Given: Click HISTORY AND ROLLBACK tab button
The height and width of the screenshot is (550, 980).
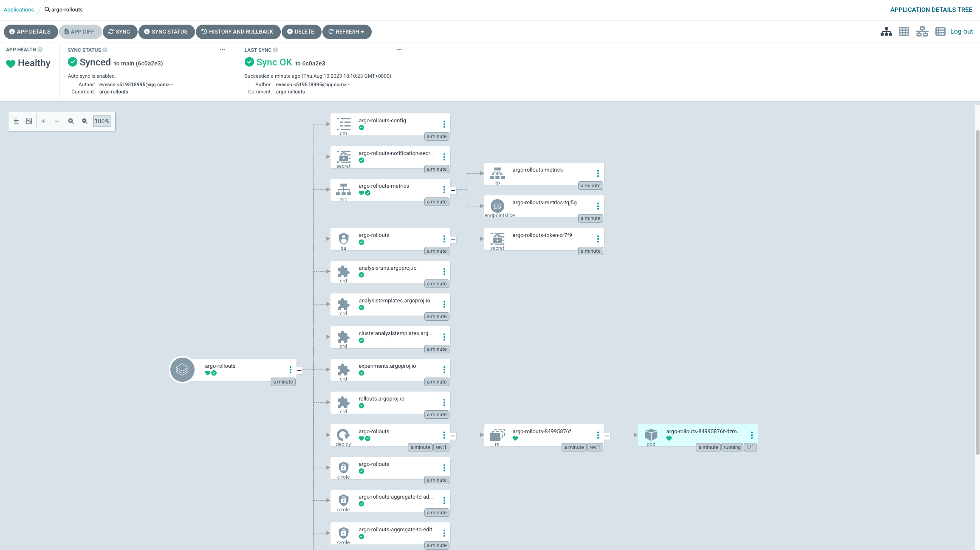Looking at the screenshot, I should [x=236, y=31].
